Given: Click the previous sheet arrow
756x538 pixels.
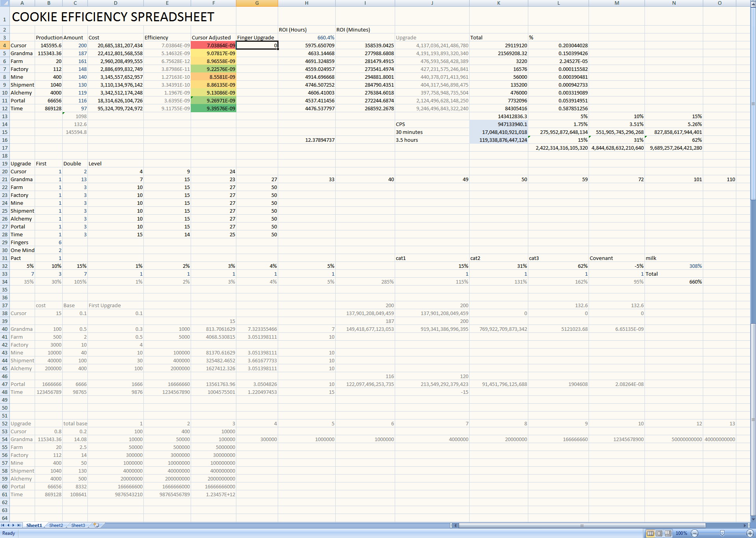Looking at the screenshot, I should [x=8, y=525].
